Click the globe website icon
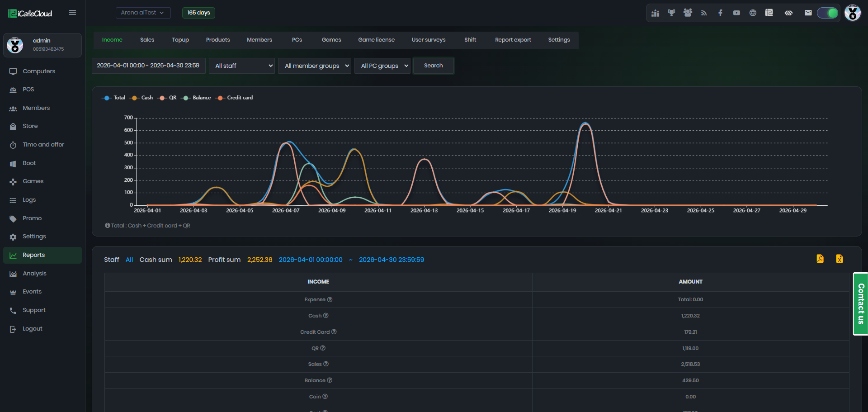Image resolution: width=868 pixels, height=412 pixels. 753,13
